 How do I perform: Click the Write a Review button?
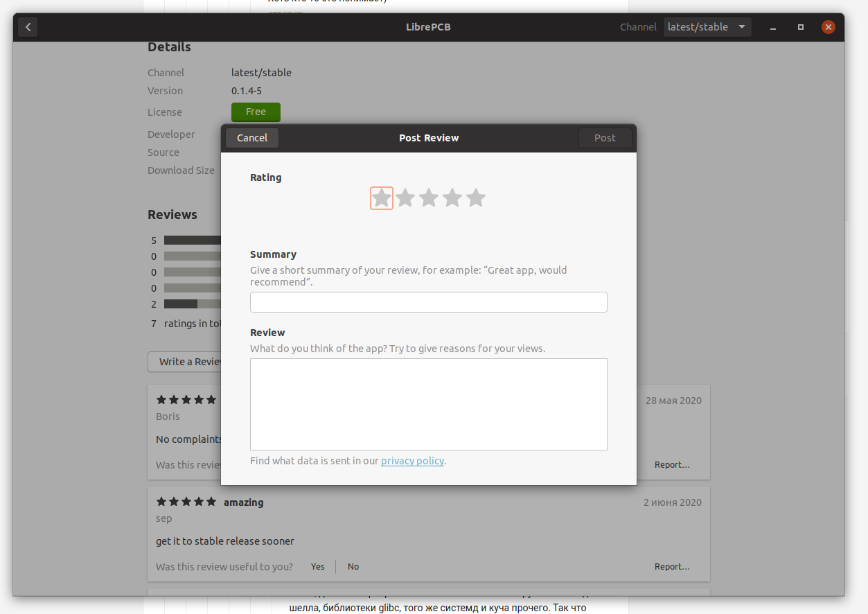[184, 362]
